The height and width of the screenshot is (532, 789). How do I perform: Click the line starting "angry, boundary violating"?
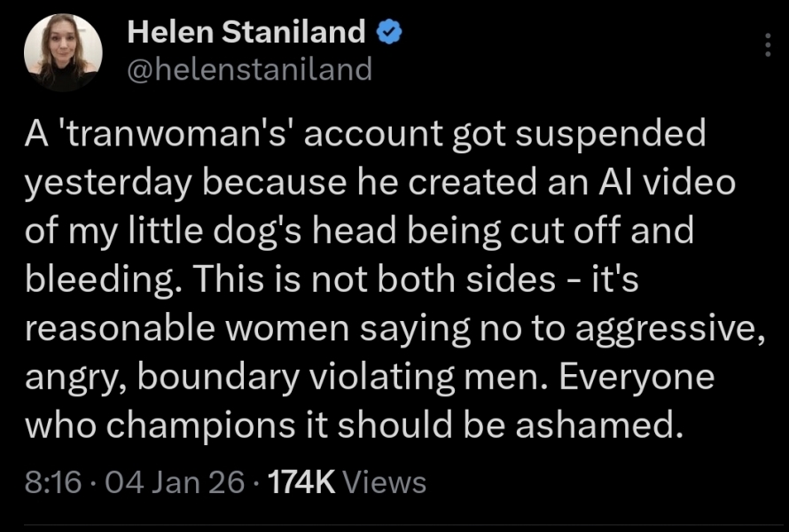(370, 377)
